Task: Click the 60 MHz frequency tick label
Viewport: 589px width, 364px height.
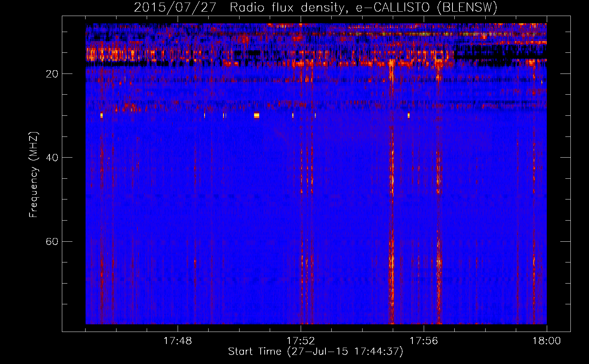Action: click(x=52, y=241)
